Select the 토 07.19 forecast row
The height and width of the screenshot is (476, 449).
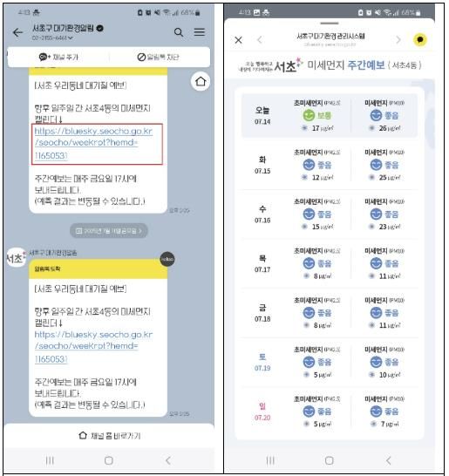coord(330,362)
